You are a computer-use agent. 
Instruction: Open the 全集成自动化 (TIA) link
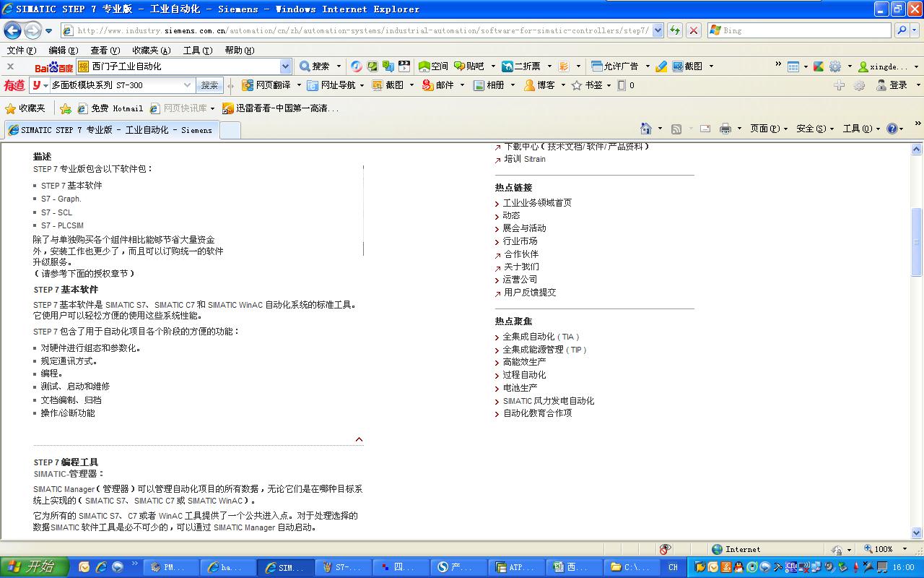(541, 337)
